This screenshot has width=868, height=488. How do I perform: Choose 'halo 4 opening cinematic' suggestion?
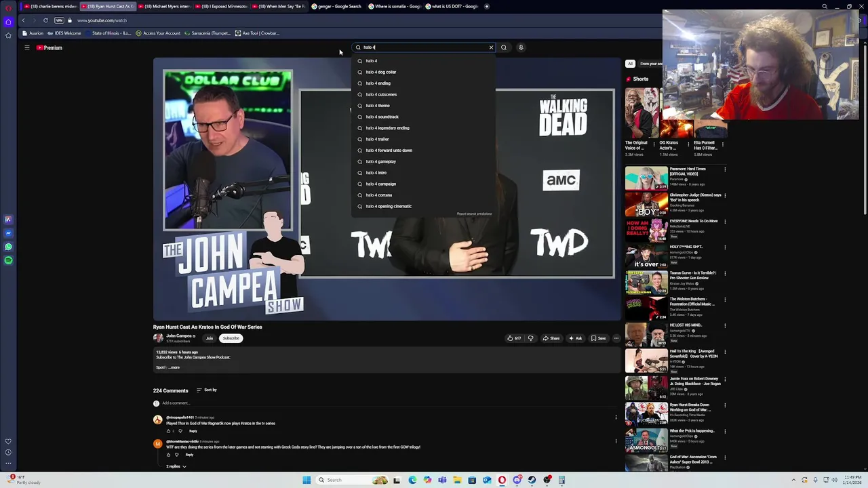tap(424, 206)
